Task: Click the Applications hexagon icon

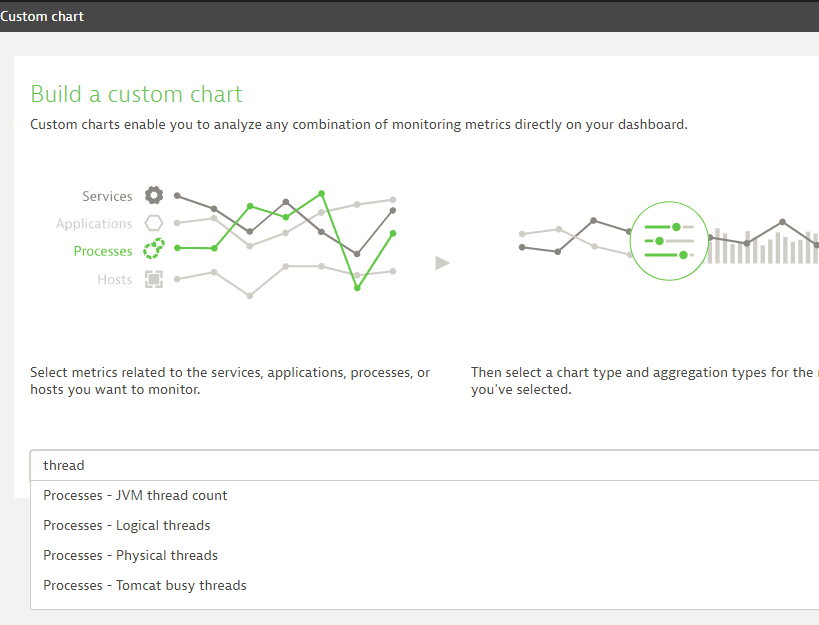Action: click(x=153, y=223)
